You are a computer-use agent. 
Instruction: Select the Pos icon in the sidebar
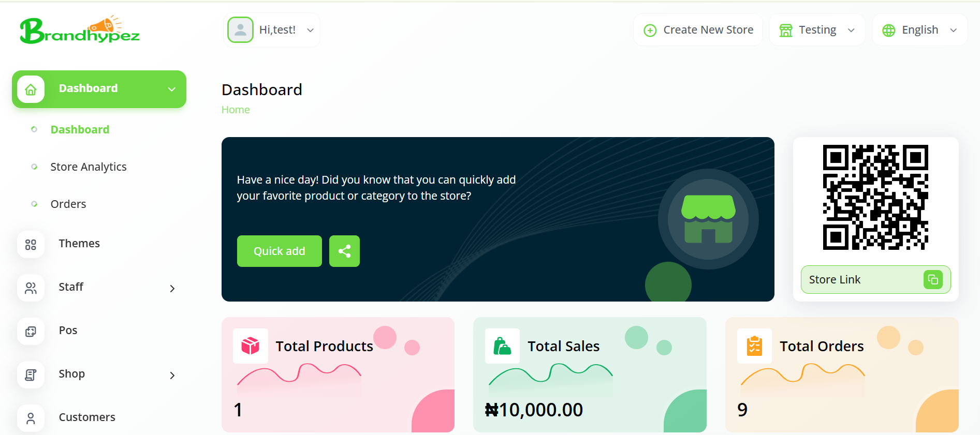pos(31,331)
